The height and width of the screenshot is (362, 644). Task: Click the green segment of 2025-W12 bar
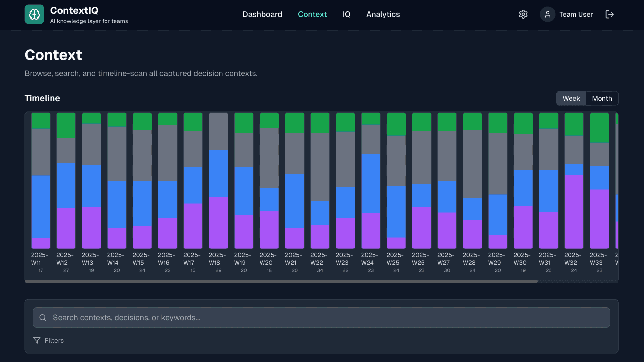click(x=66, y=125)
